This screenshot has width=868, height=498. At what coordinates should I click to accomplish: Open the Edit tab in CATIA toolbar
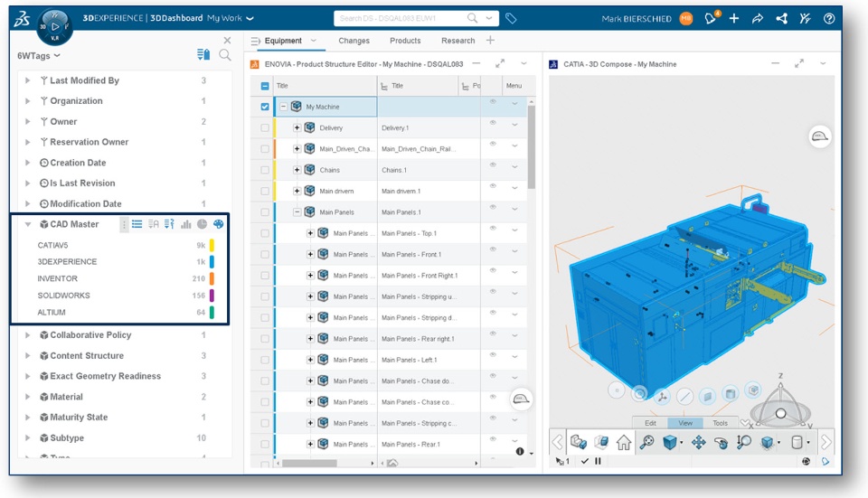click(650, 423)
